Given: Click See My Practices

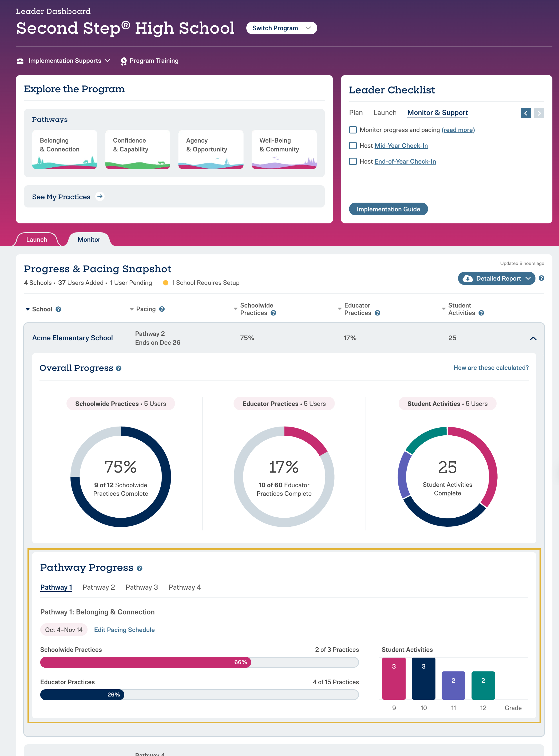Looking at the screenshot, I should pyautogui.click(x=61, y=197).
